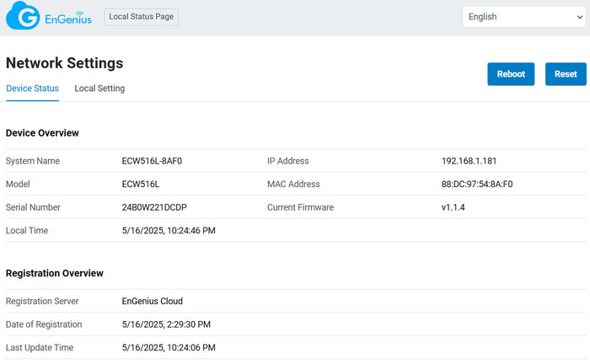Click the IP Address label
The height and width of the screenshot is (364, 590).
point(288,161)
